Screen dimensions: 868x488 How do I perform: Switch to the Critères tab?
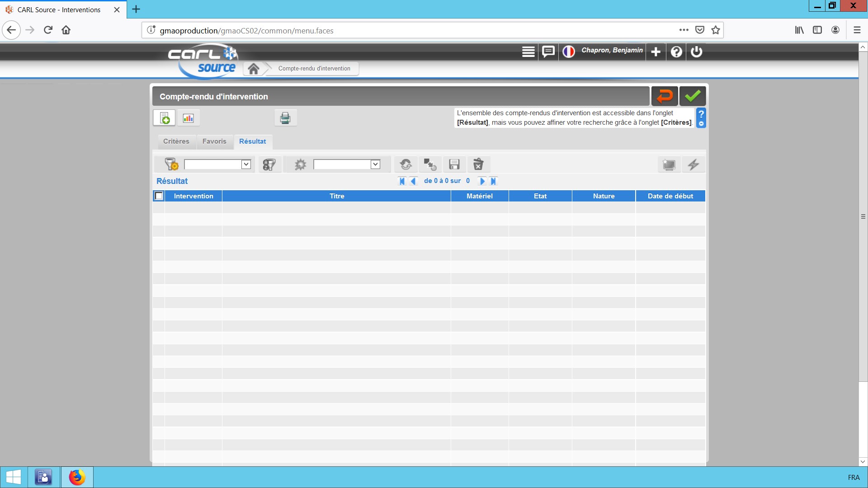(x=176, y=141)
